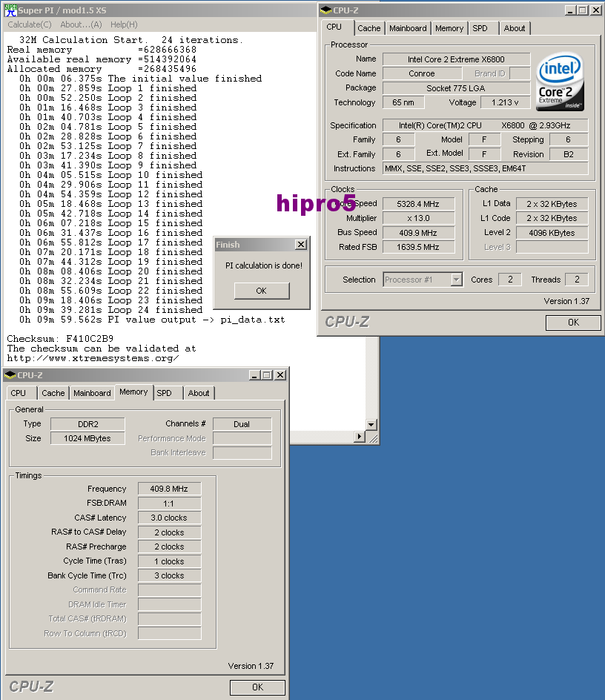Screen dimensions: 605x700
Task: Click the Revision value B2
Action: 569,154
